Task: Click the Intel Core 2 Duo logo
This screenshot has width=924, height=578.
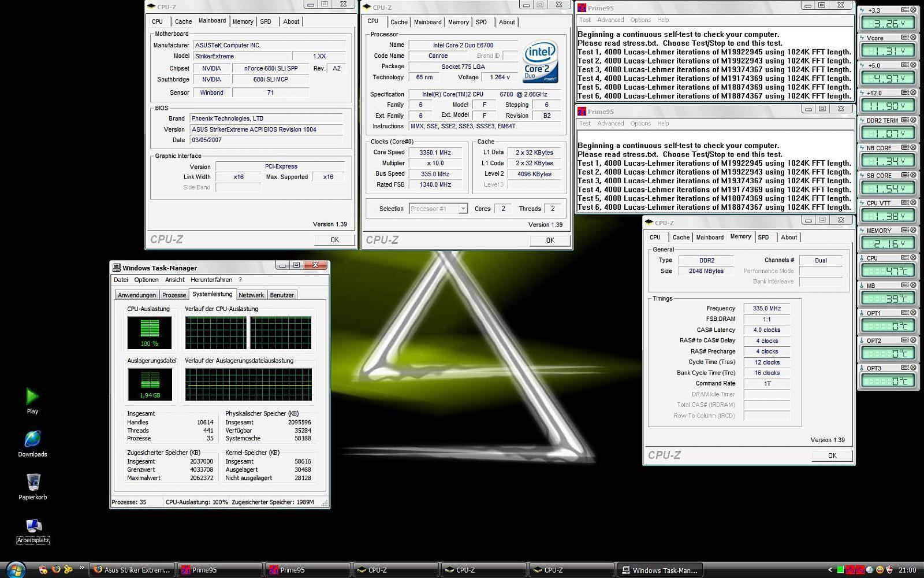Action: [540, 61]
